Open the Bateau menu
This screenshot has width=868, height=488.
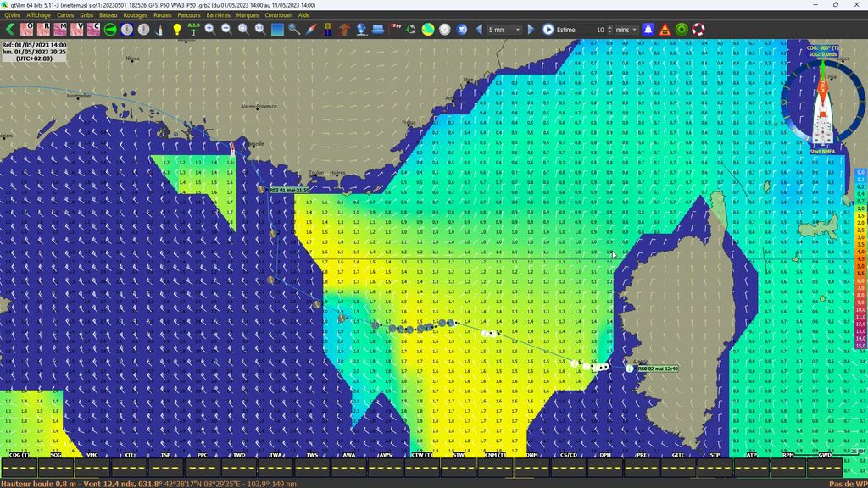click(x=108, y=15)
